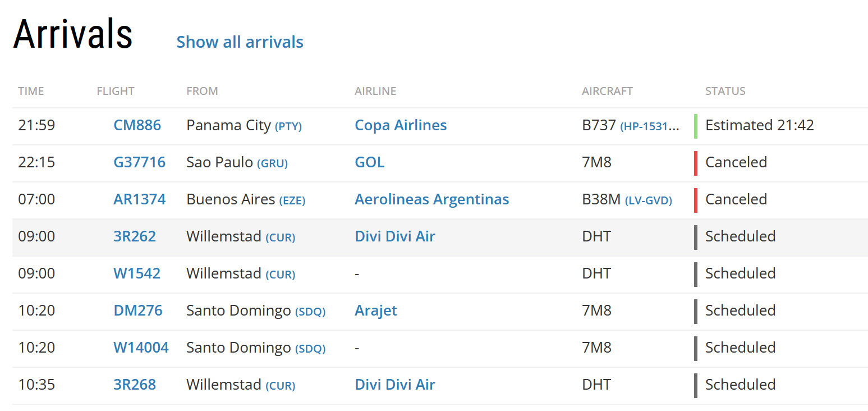The image size is (868, 411).
Task: Click the PTY airport code link
Action: (x=288, y=126)
